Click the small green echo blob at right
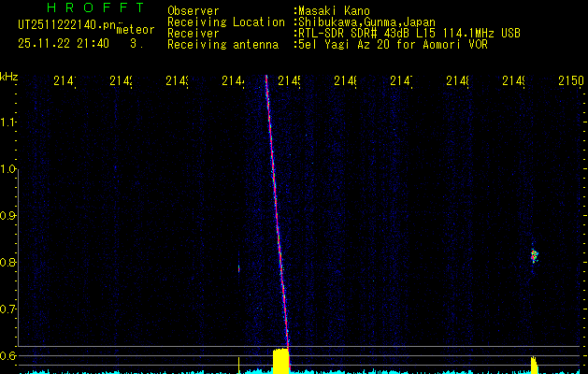Viewport: 588px width, 374px height. (x=535, y=254)
